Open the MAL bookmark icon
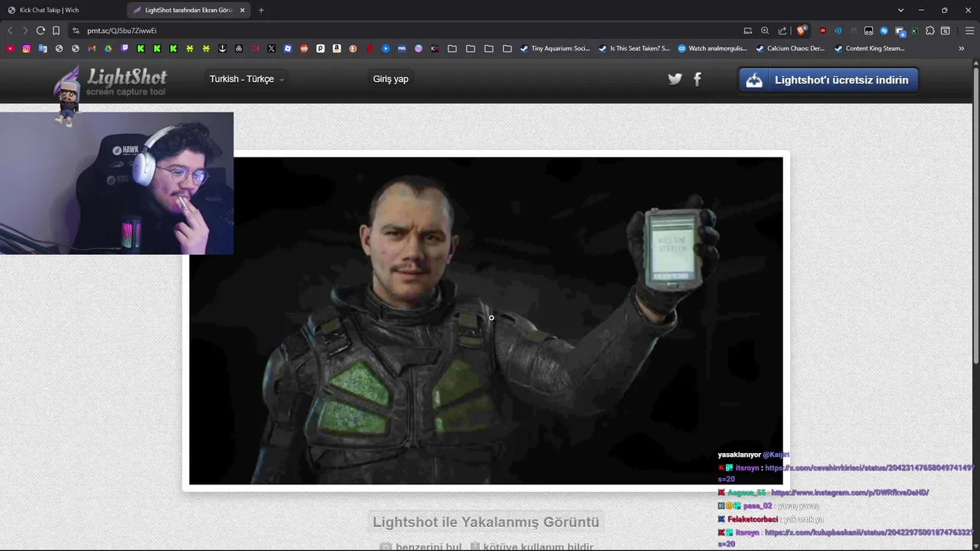 point(402,48)
